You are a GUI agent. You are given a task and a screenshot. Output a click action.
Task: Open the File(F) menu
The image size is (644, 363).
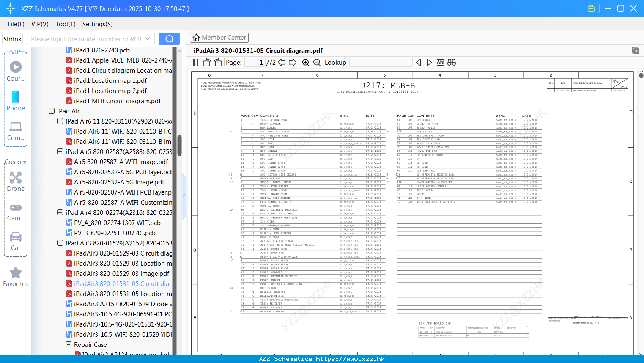click(16, 24)
